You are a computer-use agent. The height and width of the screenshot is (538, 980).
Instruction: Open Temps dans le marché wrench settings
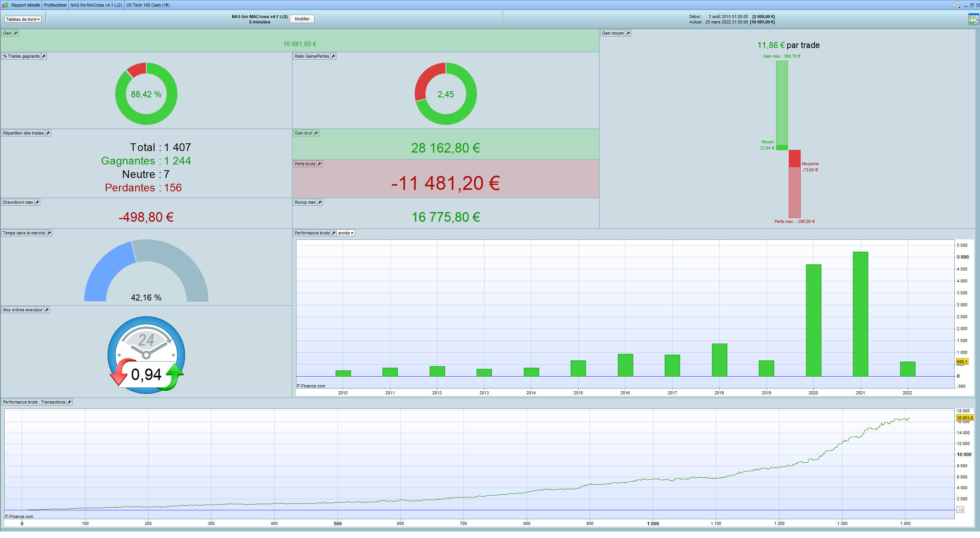(x=49, y=233)
